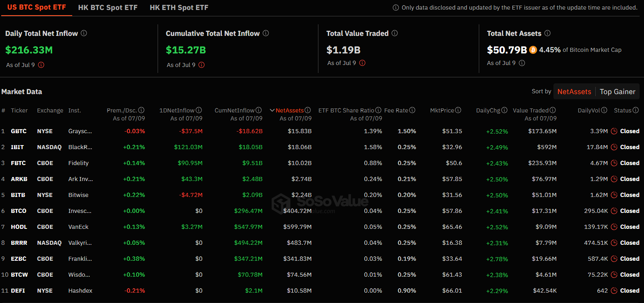Open the GBTC ticker link

tap(19, 131)
